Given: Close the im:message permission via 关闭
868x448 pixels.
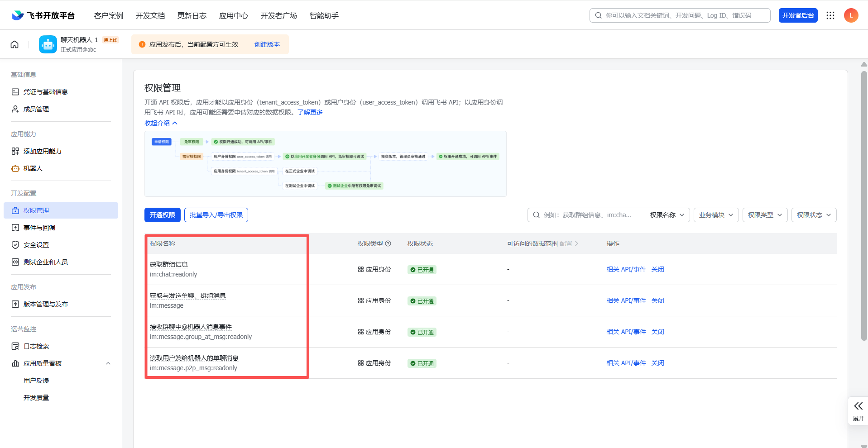Looking at the screenshot, I should click(x=658, y=300).
